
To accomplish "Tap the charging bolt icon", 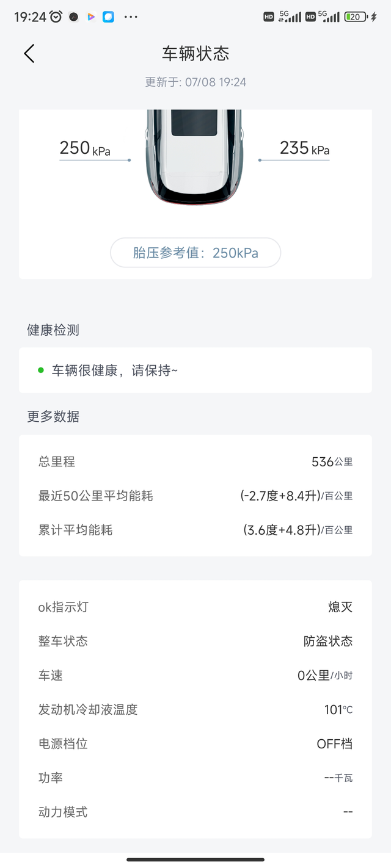I will (374, 17).
